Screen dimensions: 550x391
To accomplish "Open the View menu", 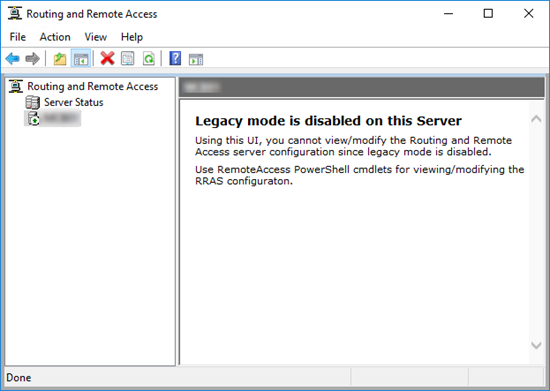I will (95, 37).
